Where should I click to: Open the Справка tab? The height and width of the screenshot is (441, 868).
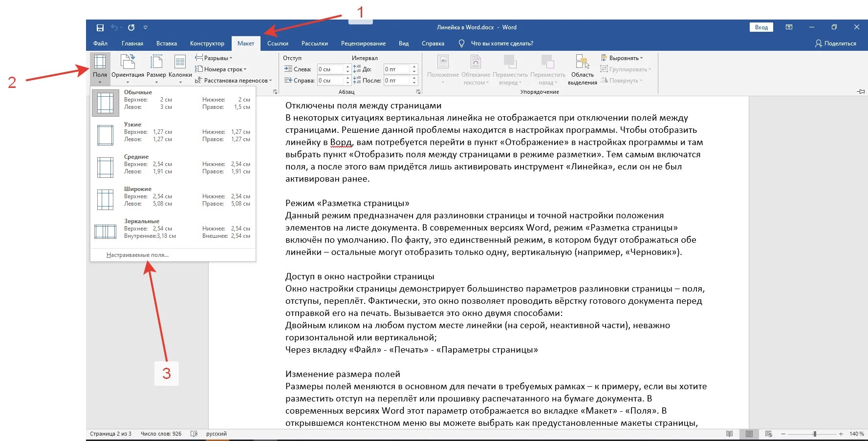click(x=433, y=43)
